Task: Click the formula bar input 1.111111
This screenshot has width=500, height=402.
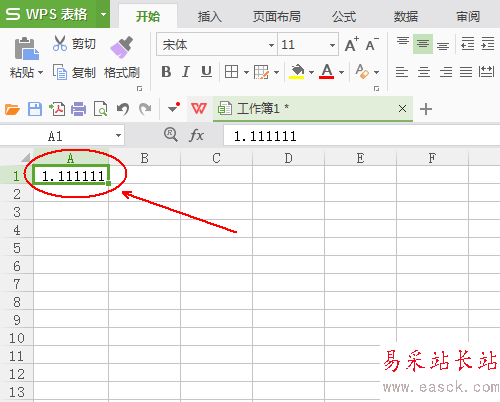Action: click(x=362, y=135)
